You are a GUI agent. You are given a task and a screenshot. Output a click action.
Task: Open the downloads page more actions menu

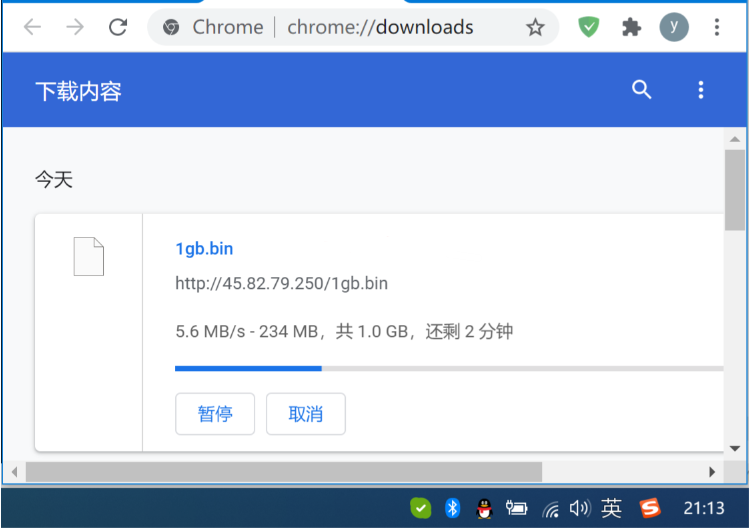[x=701, y=90]
